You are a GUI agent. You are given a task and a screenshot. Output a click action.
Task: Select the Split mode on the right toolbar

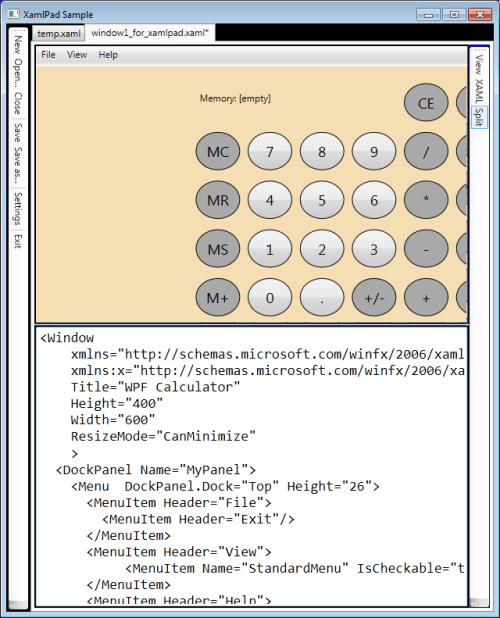coord(479,117)
